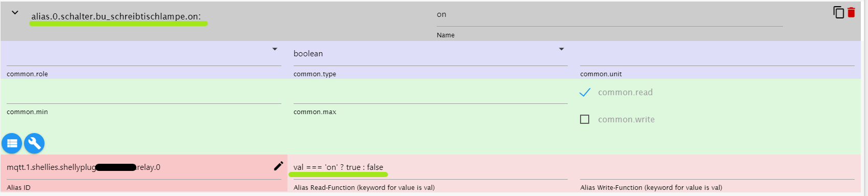The image size is (868, 196).
Task: Click the copy alias icon
Action: tap(839, 12)
